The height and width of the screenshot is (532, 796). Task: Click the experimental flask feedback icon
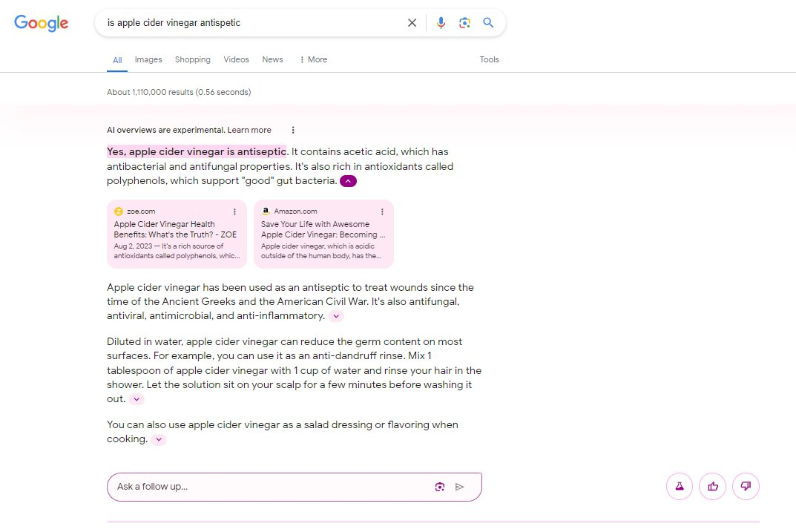point(679,486)
